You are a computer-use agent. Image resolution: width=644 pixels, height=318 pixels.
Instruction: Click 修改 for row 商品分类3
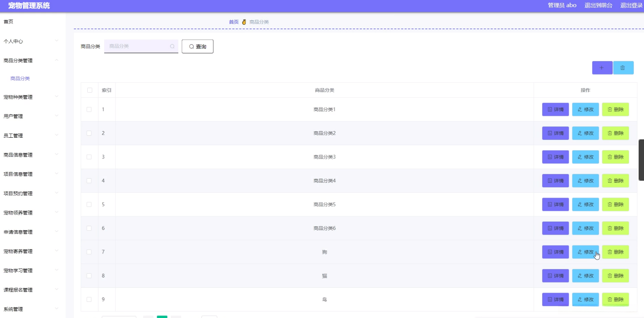[x=585, y=157]
